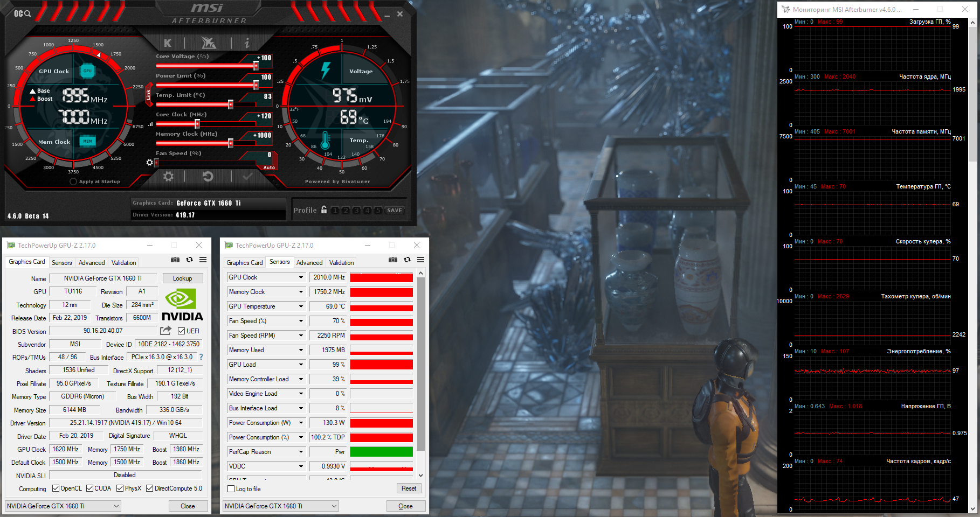Share BIOS using the export arrow icon
The width and height of the screenshot is (980, 517).
tap(165, 331)
